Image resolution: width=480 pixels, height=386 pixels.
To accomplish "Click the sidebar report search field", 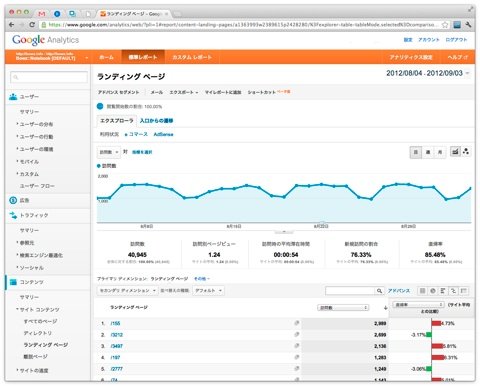I will tap(49, 77).
